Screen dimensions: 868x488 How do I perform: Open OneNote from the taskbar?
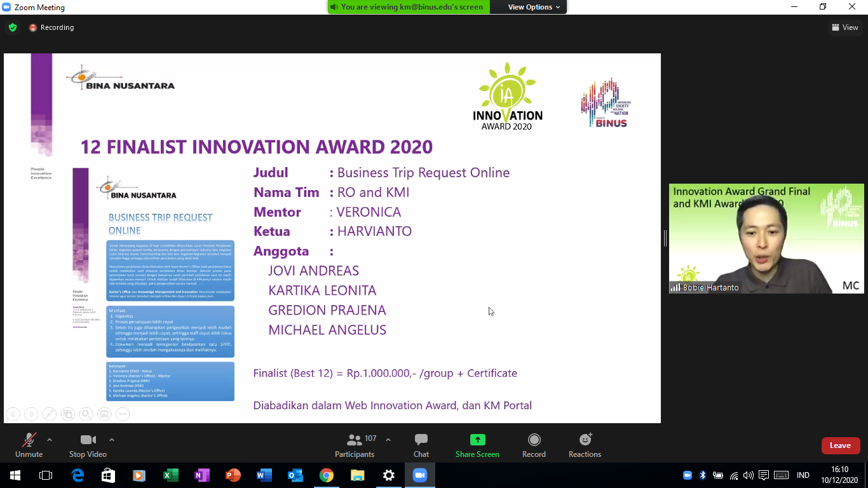coord(201,475)
